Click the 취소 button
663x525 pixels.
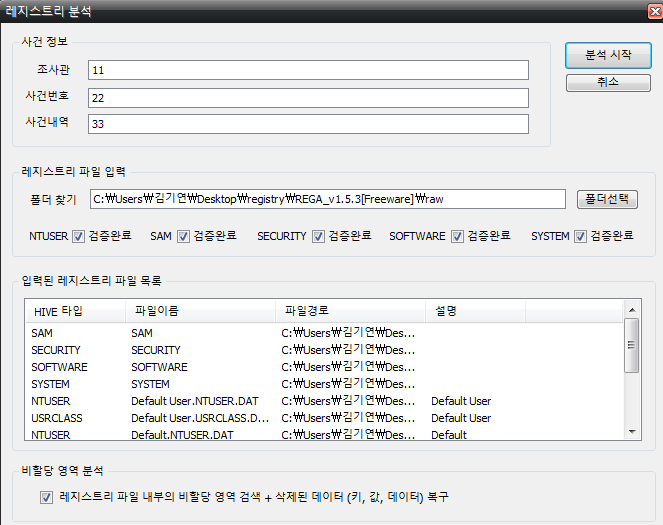tap(608, 82)
